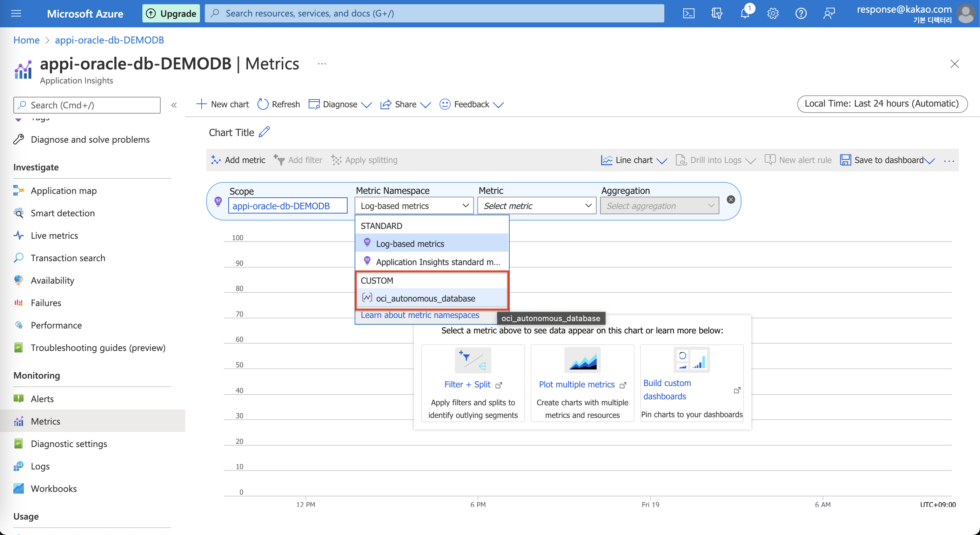
Task: Refresh the metrics chart
Action: click(x=278, y=104)
